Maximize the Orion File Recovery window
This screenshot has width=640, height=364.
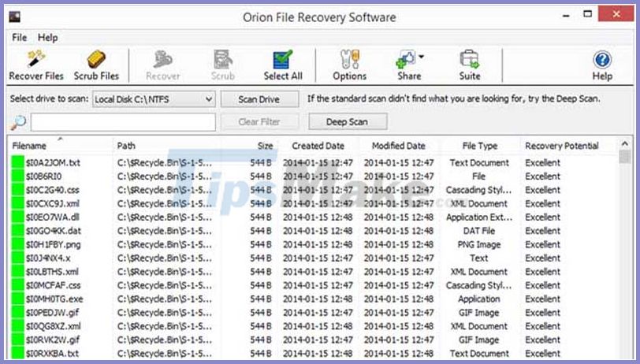588,15
